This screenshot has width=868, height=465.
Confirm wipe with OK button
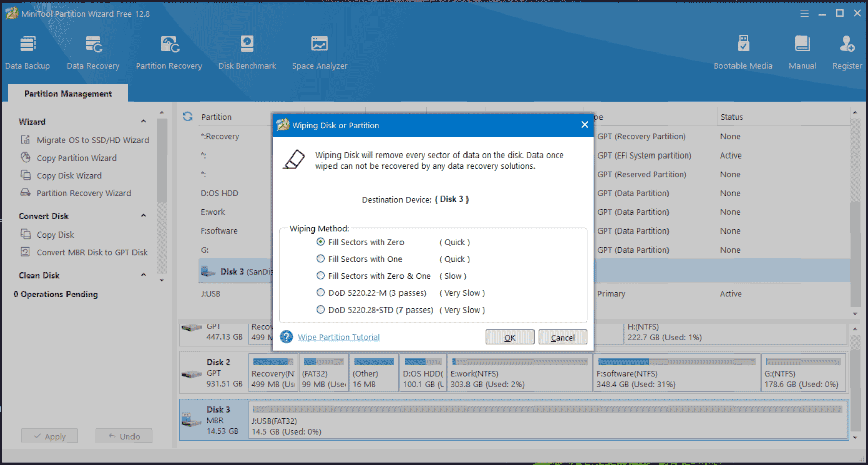[x=510, y=337]
